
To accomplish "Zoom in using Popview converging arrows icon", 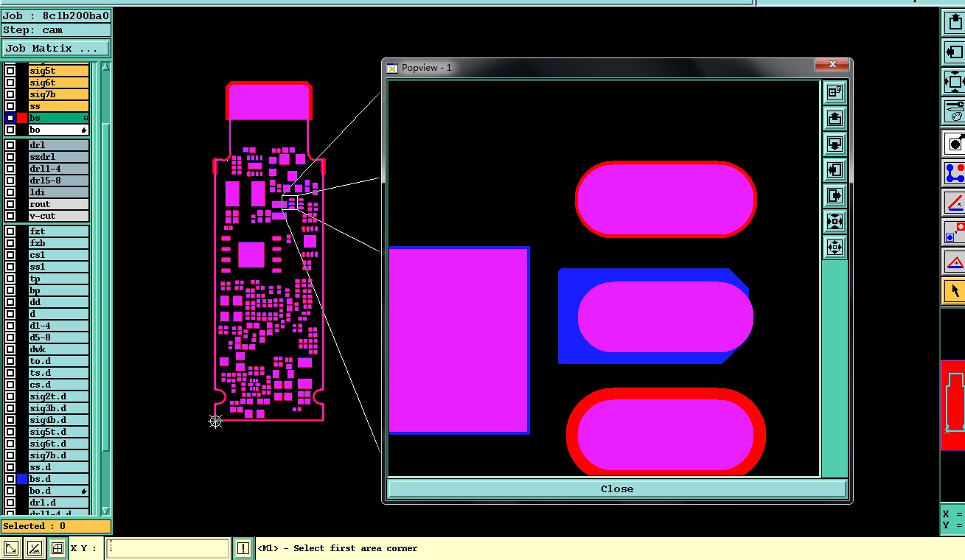I will (835, 221).
